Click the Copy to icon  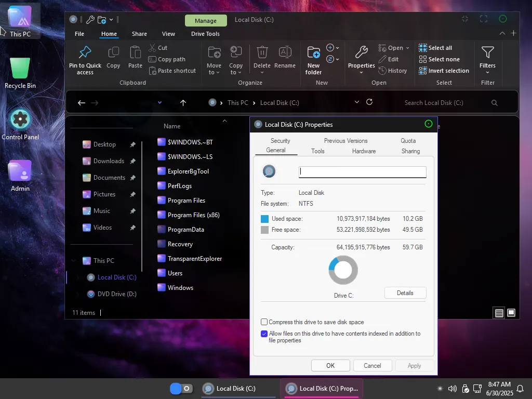coord(235,52)
